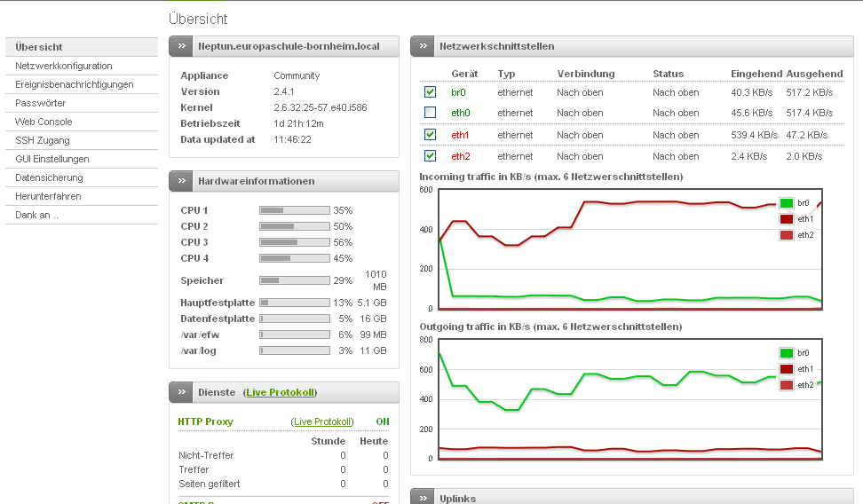Toggle the eth2 interface checkbox
The height and width of the screenshot is (504, 863).
(x=430, y=156)
